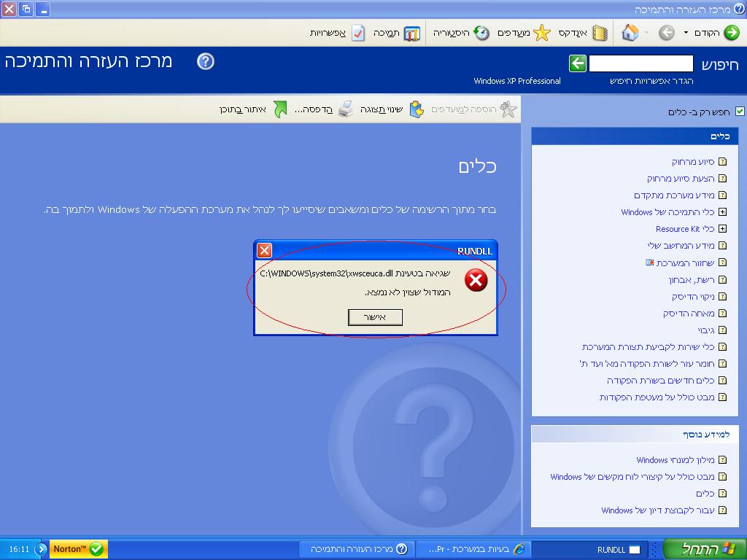
Task: Toggle 'חפש רק ב- כלים' checkbox
Action: pyautogui.click(x=740, y=112)
